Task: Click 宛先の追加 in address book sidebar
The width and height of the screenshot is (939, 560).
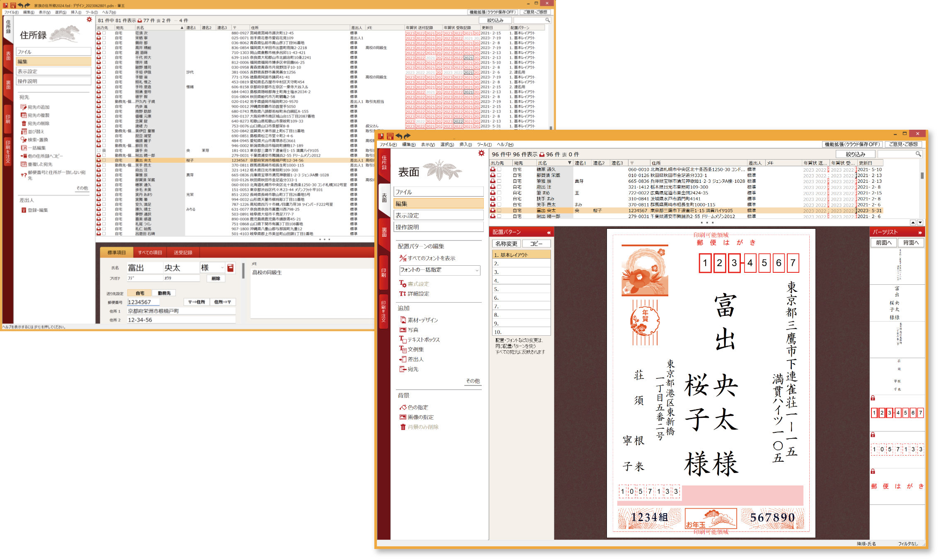Action: pos(38,107)
